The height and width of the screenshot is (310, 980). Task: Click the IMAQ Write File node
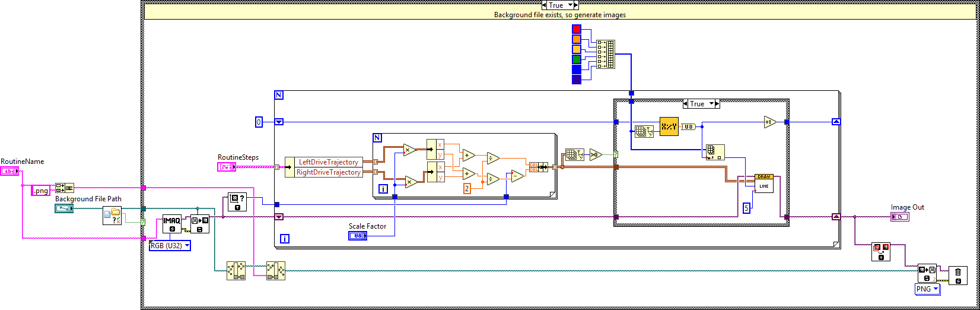[x=927, y=274]
